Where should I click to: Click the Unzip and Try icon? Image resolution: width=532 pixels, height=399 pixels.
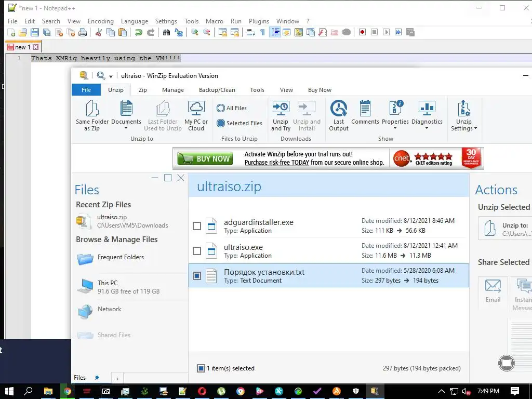[x=281, y=115]
